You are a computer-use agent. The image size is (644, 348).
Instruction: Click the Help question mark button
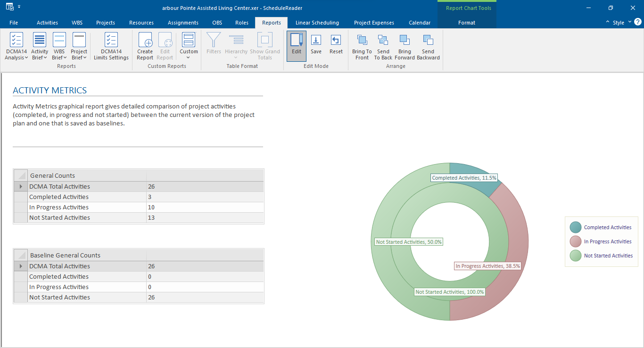tap(638, 22)
